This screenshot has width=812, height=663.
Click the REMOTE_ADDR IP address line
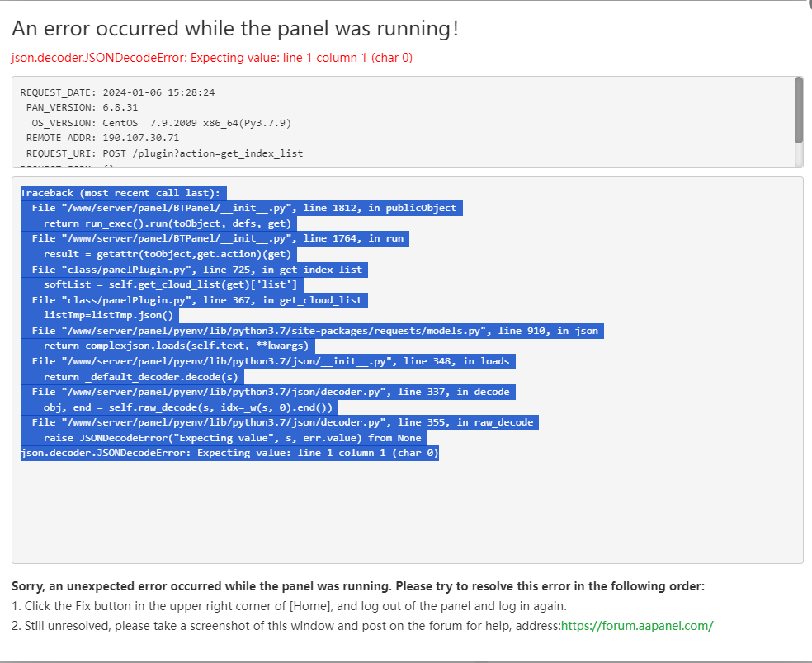(x=102, y=138)
